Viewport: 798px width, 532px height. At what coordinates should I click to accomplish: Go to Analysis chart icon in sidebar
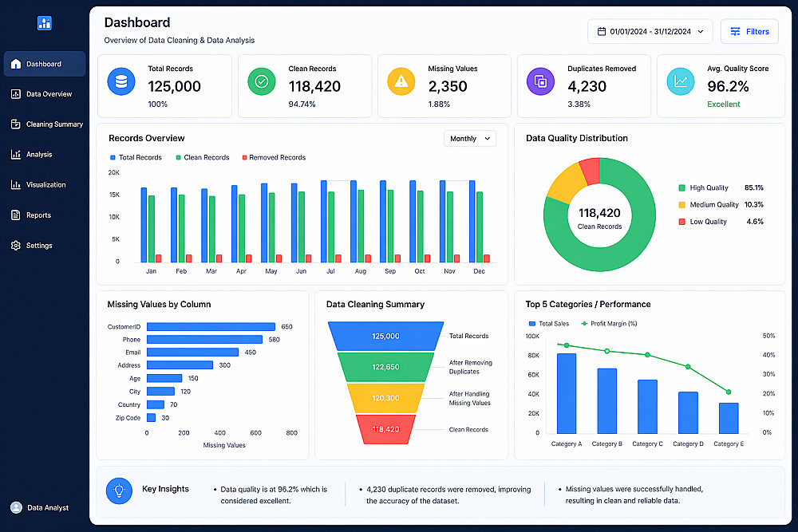16,154
